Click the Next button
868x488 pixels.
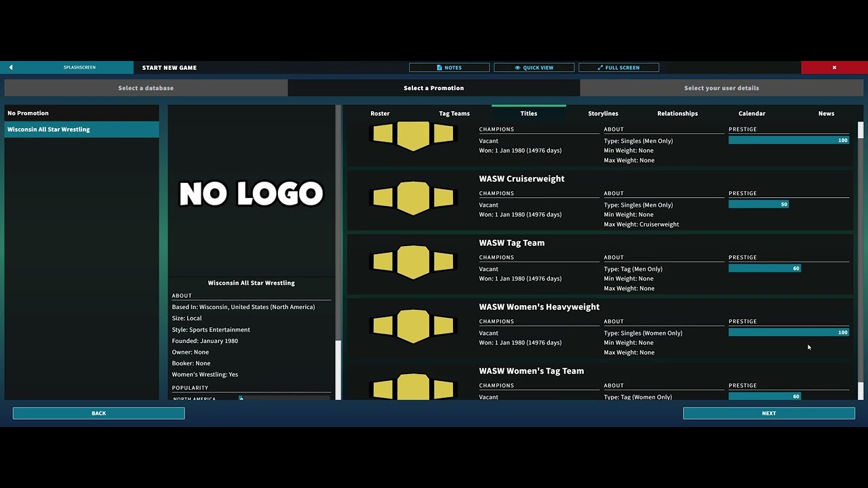(769, 413)
